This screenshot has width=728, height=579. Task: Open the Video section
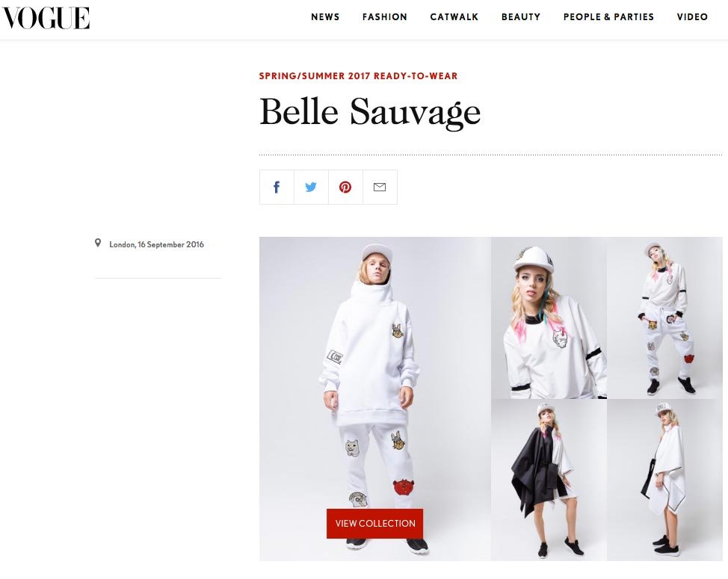692,17
